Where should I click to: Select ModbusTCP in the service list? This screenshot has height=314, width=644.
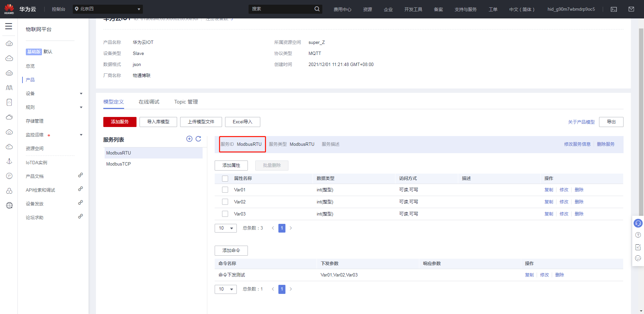119,164
